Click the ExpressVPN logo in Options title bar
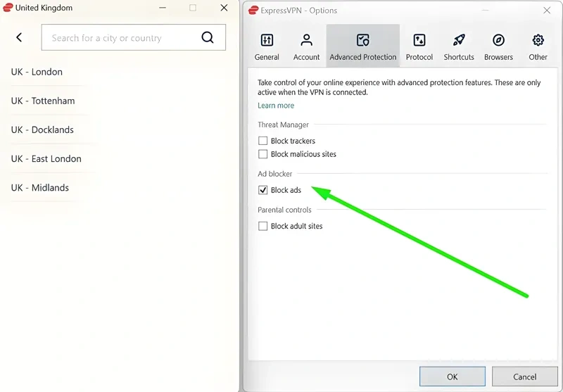The height and width of the screenshot is (392, 563). [x=253, y=11]
